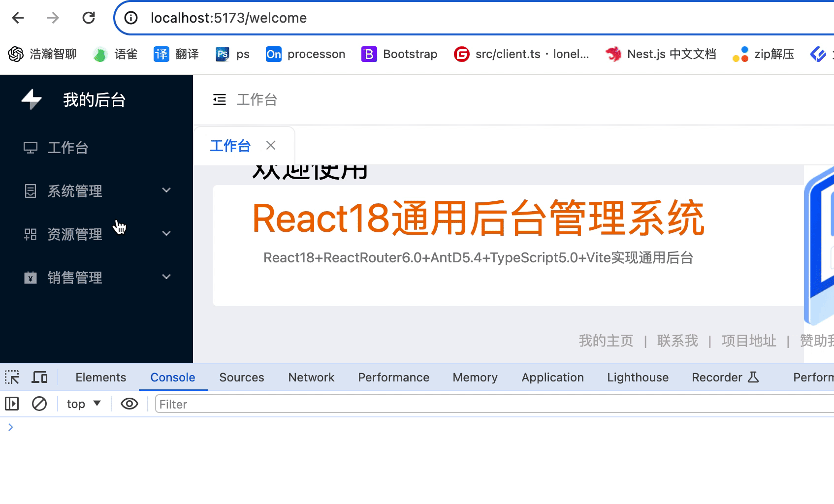834x504 pixels.
Task: Switch to the Application DevTools tab
Action: (x=553, y=378)
